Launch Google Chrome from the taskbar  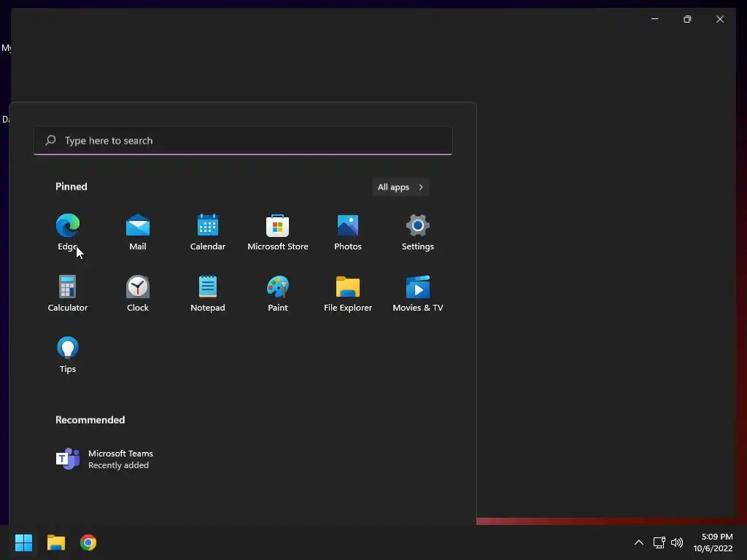[88, 542]
